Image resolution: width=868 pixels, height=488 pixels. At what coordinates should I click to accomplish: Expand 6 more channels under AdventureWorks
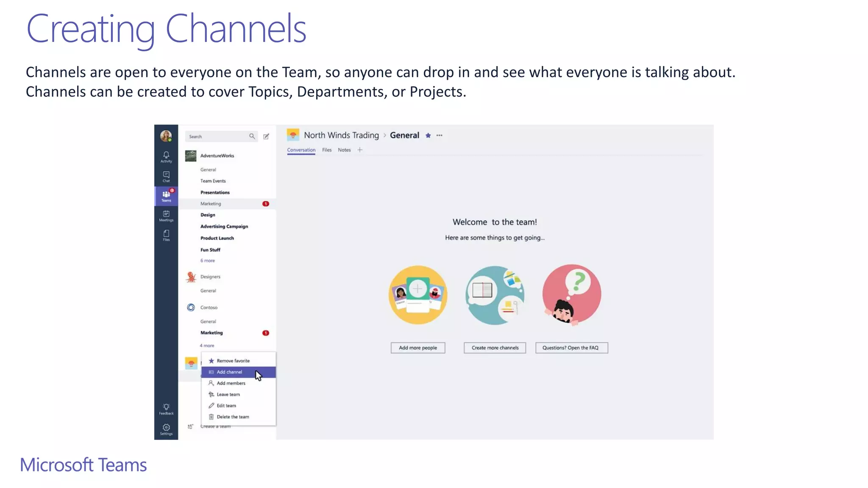click(x=208, y=261)
